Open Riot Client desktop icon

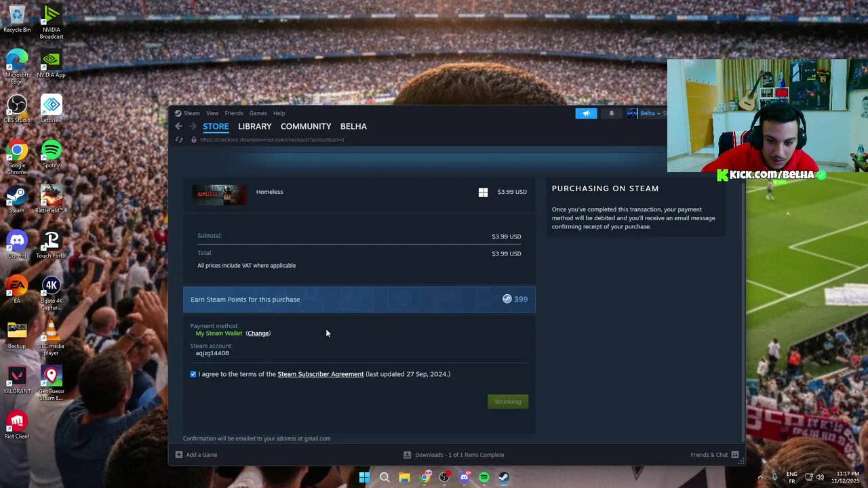tap(17, 426)
